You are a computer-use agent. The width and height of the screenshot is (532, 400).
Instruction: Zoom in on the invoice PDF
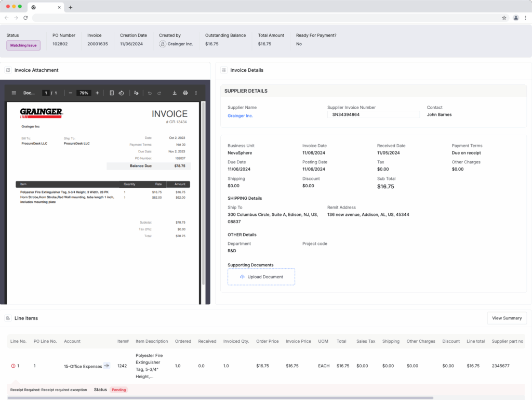(97, 93)
